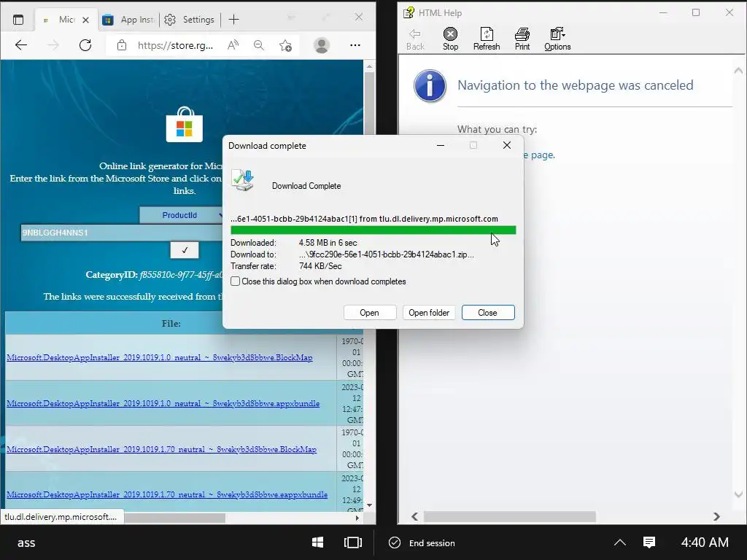The height and width of the screenshot is (560, 747).
Task: Open 2019.1019.1.70 eappxbundle link
Action: (167, 495)
